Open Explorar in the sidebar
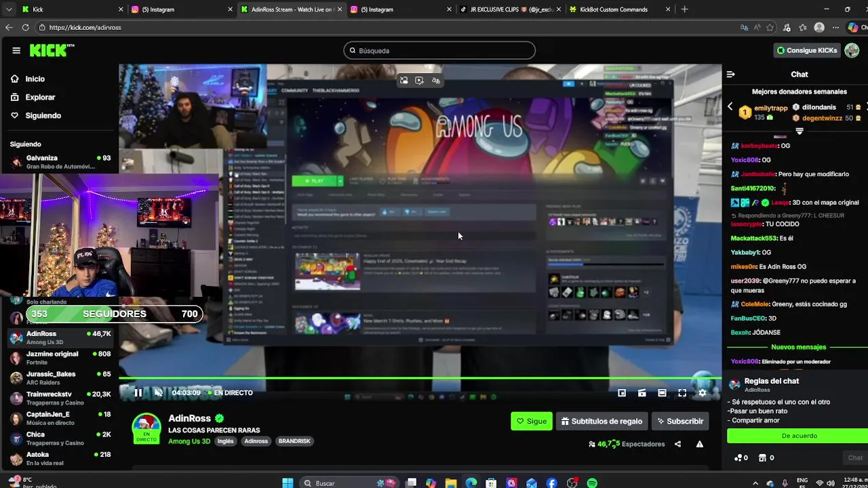The height and width of the screenshot is (488, 868). pyautogui.click(x=40, y=97)
